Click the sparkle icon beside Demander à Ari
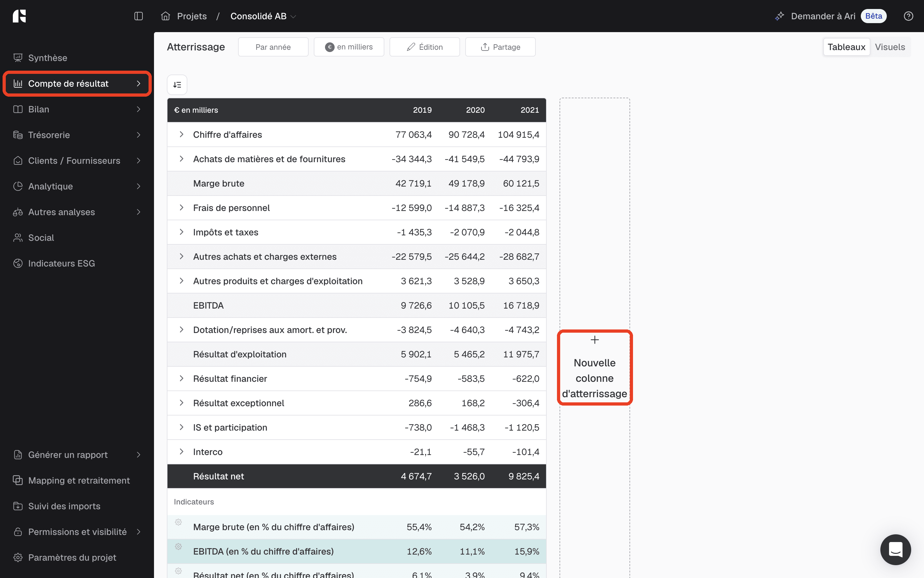Viewport: 924px width, 578px height. pyautogui.click(x=779, y=16)
